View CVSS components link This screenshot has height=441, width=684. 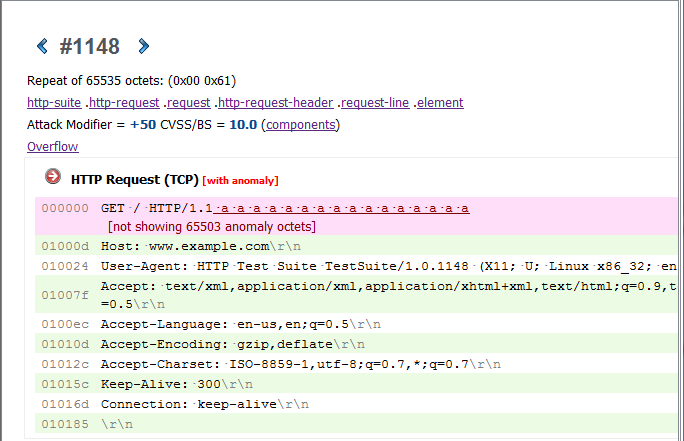point(301,125)
